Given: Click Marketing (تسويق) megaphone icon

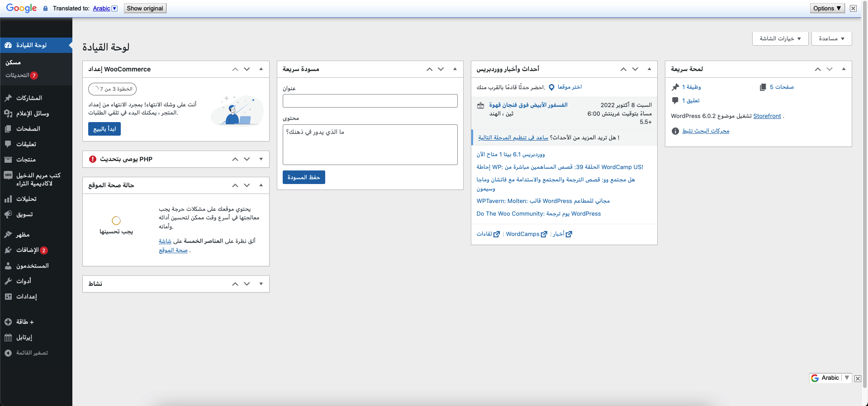Looking at the screenshot, I should point(8,214).
